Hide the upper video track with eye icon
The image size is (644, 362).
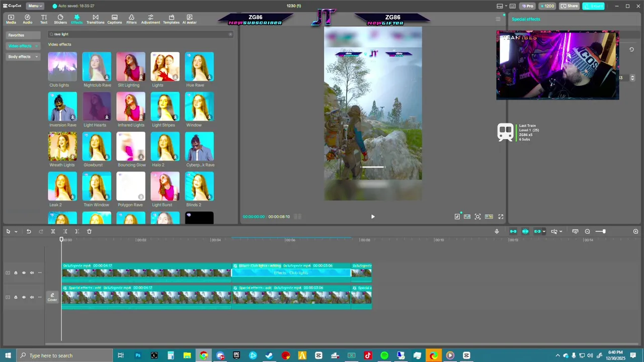pyautogui.click(x=24, y=273)
